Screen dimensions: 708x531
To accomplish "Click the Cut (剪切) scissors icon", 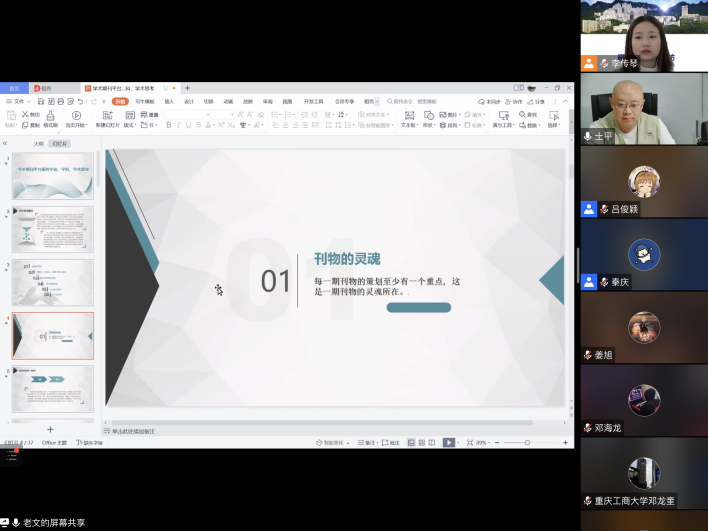I will coord(26,115).
